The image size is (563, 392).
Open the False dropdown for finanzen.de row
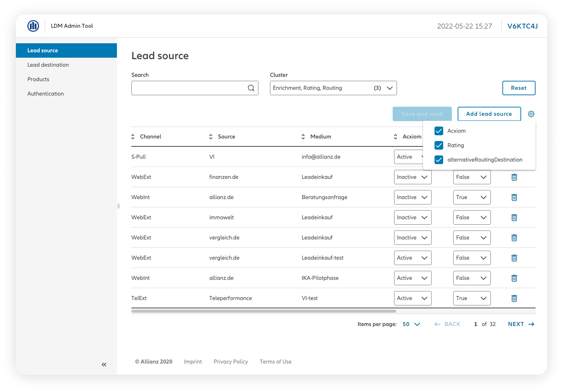472,177
